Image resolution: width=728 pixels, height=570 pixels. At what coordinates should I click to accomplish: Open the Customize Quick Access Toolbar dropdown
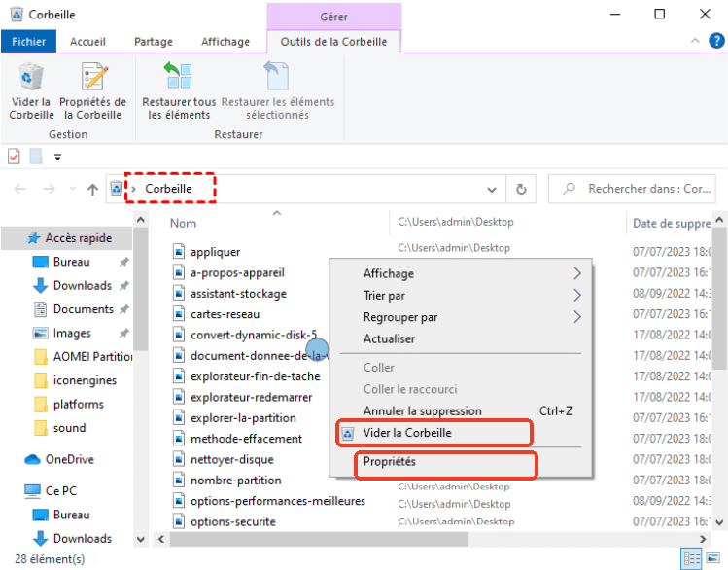pyautogui.click(x=57, y=157)
